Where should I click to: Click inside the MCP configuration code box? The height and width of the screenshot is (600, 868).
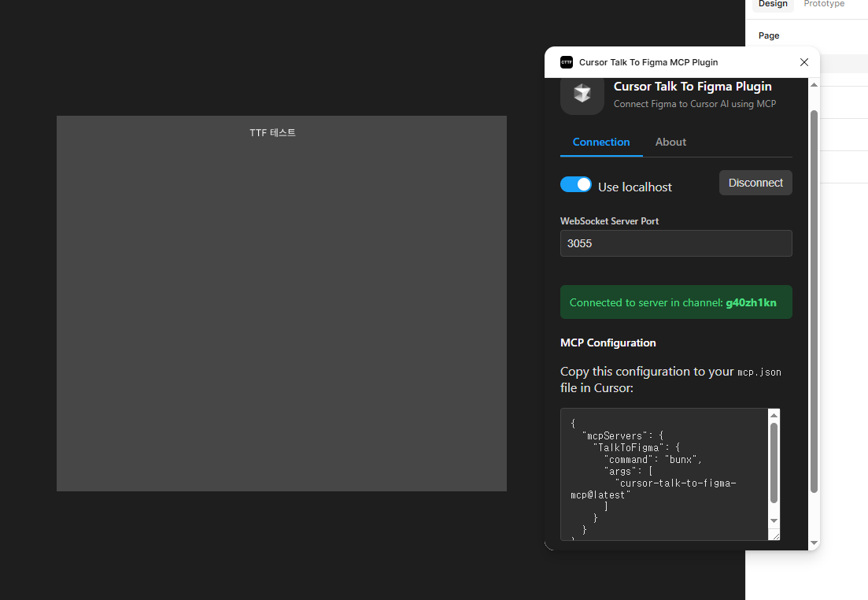click(663, 474)
